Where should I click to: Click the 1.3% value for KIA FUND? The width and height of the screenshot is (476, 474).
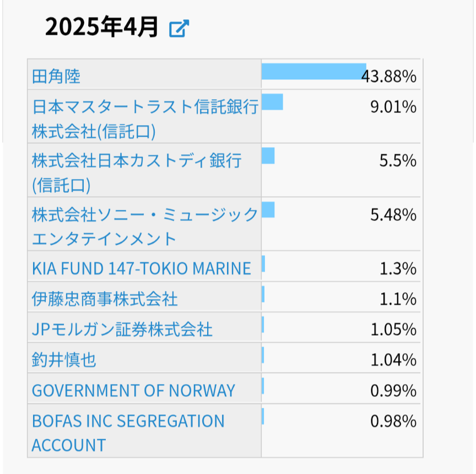point(398,269)
